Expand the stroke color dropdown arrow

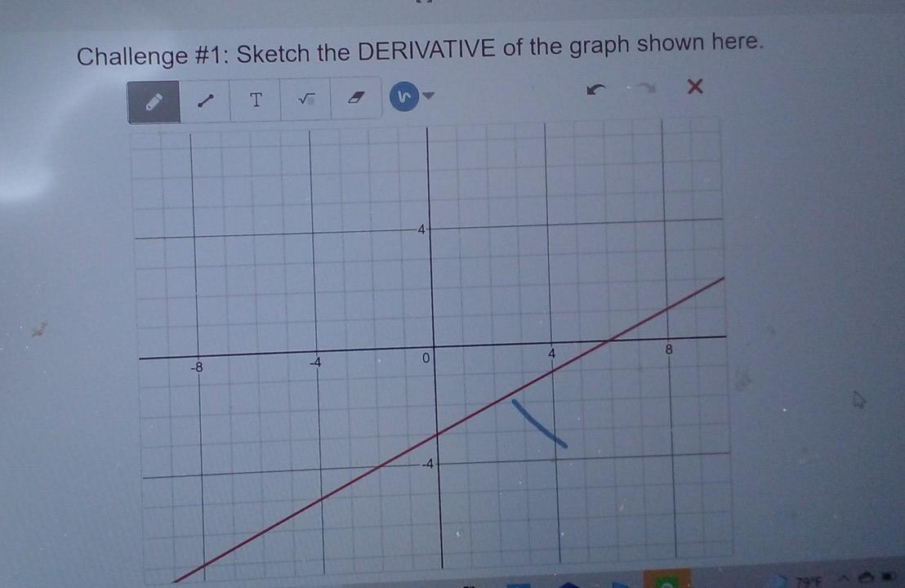click(428, 96)
